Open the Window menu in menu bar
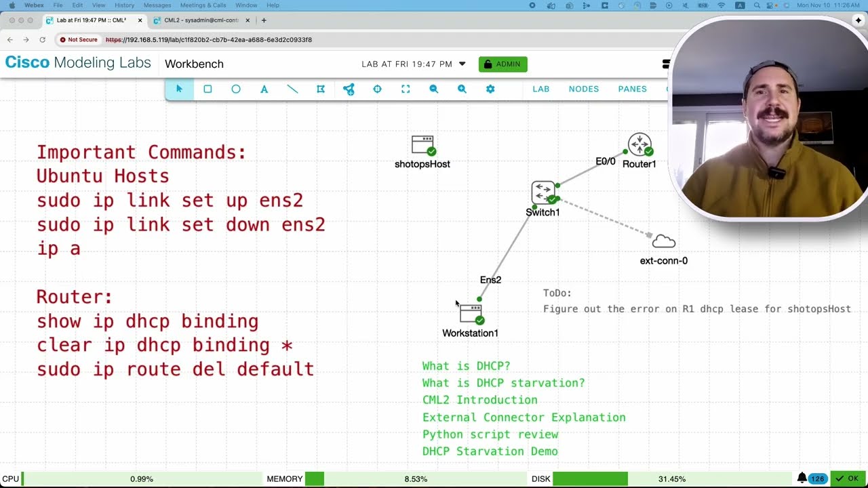 coord(246,5)
